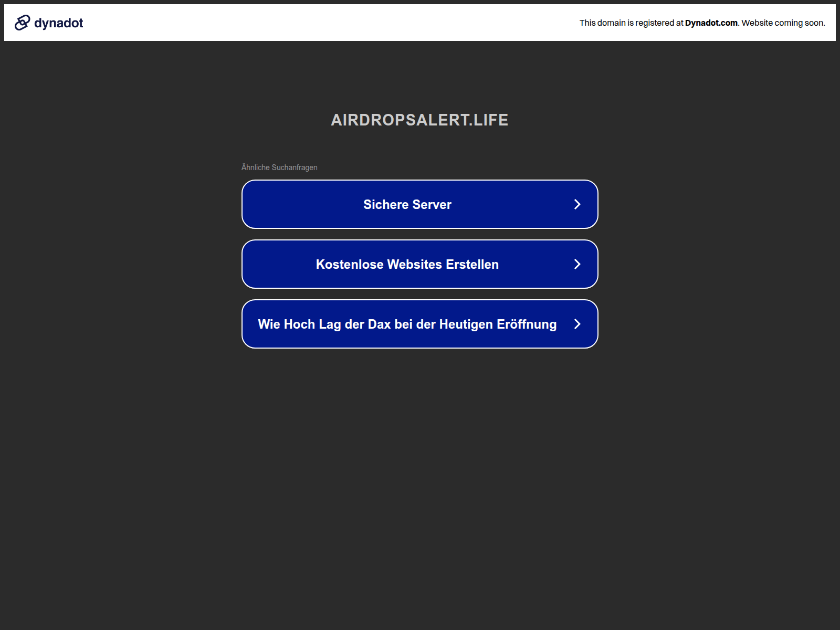Click the chevron arrow on Sichere Server
The width and height of the screenshot is (840, 630).
click(x=577, y=204)
